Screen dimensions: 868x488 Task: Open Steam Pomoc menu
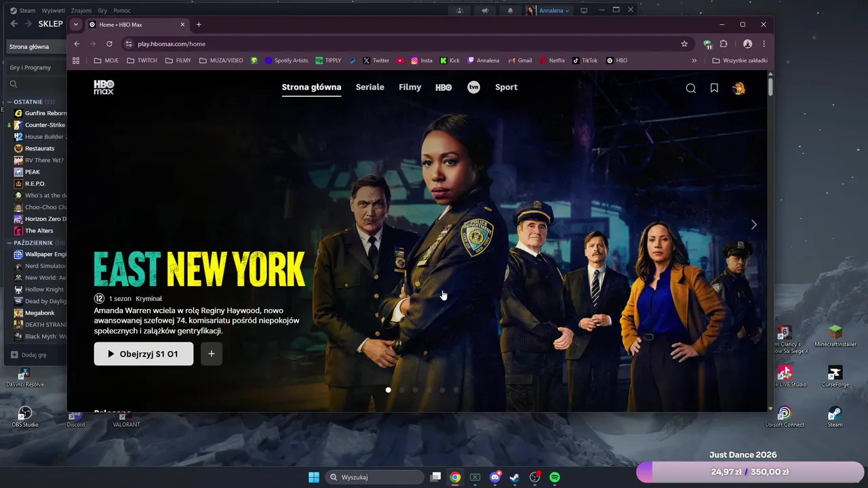[x=122, y=10]
